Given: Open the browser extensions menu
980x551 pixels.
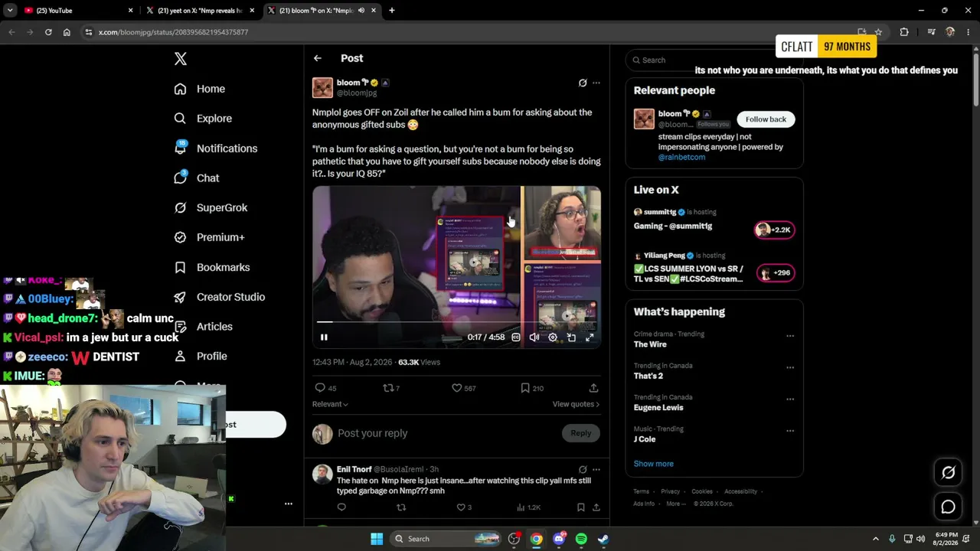Looking at the screenshot, I should point(904,32).
